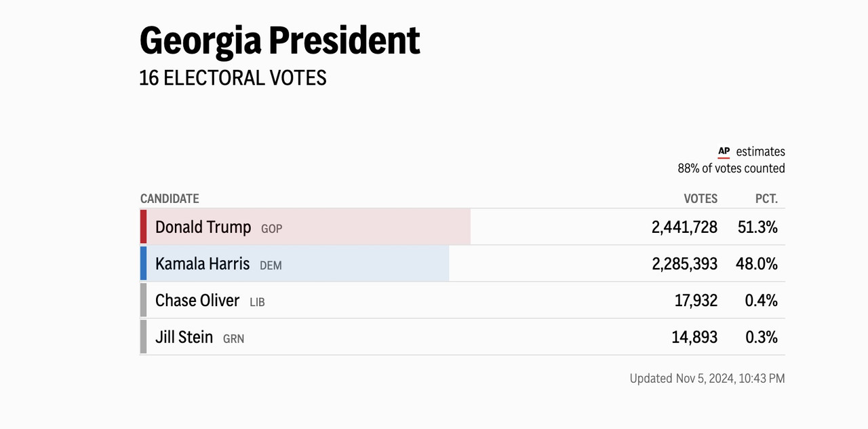The width and height of the screenshot is (868, 429).
Task: Click the red GOP color bar
Action: pos(143,227)
